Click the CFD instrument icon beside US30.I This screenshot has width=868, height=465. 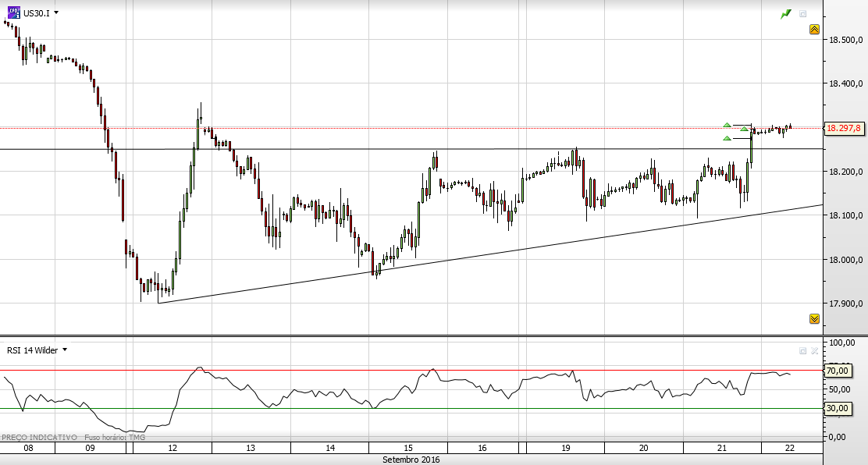14,12
